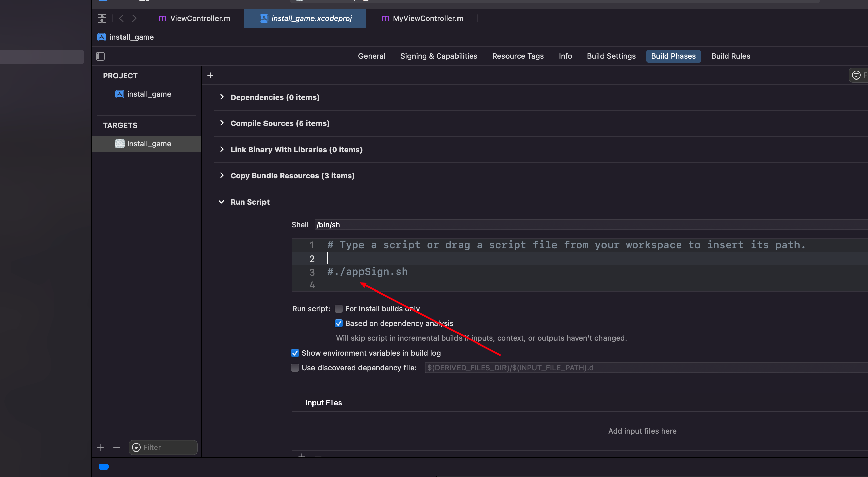Click the install_game breadcrumb project icon
The width and height of the screenshot is (868, 477).
[x=101, y=37]
